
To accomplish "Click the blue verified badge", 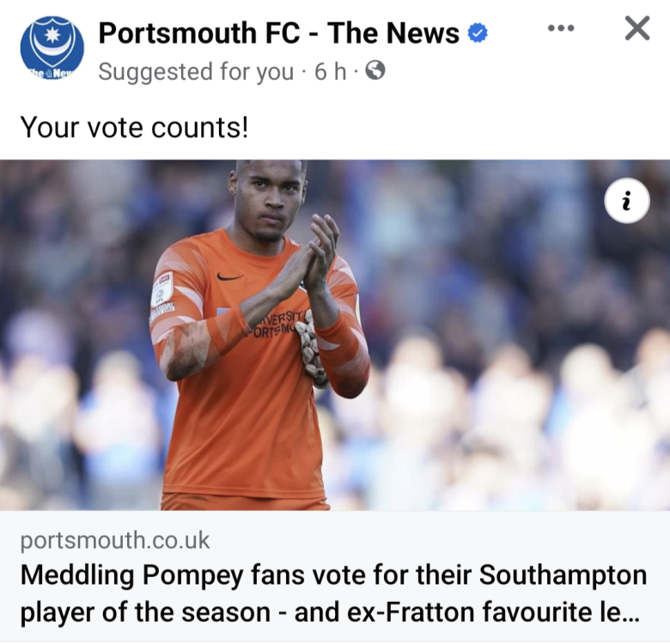I will tap(478, 33).
